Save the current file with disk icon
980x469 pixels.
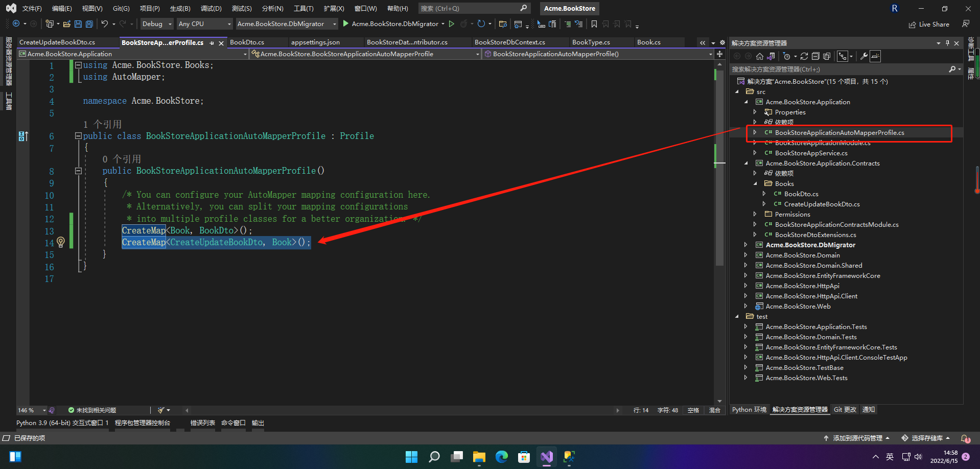78,24
